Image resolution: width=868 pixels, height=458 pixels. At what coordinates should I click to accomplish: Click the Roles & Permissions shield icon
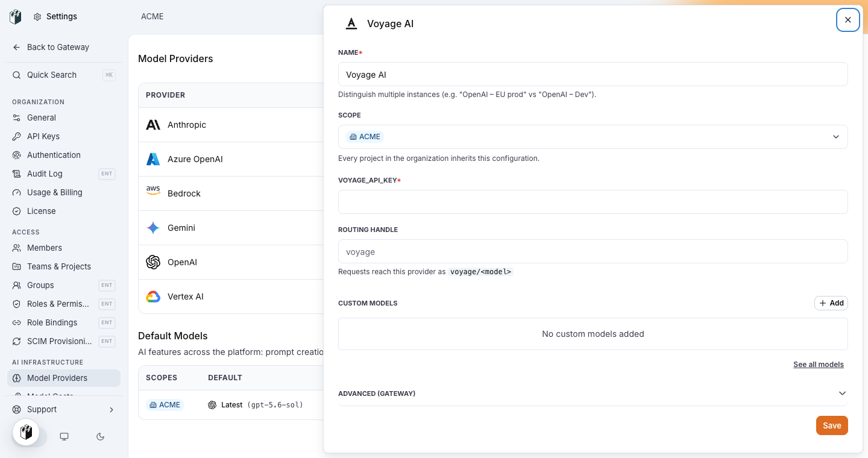(x=17, y=304)
